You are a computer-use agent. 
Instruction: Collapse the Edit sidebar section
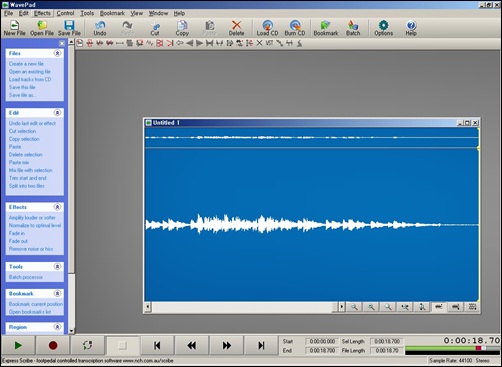[57, 113]
